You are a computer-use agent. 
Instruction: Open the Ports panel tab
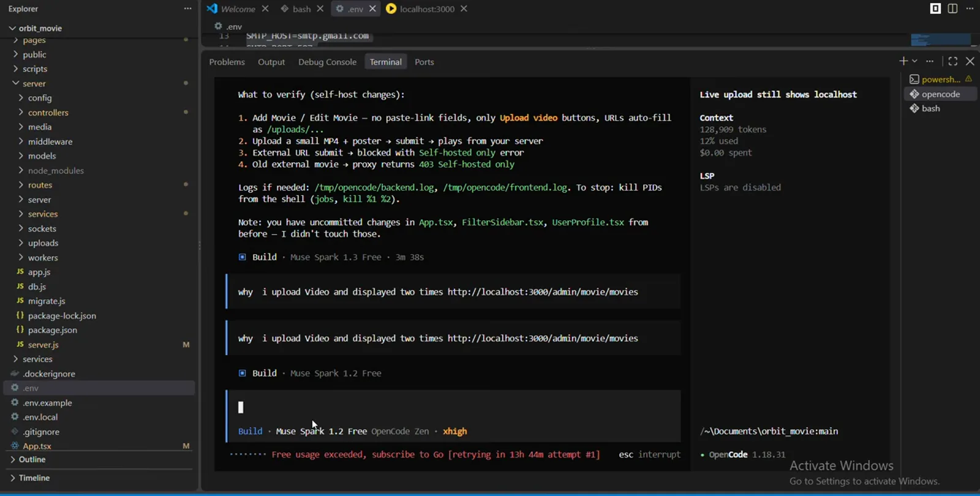pyautogui.click(x=424, y=62)
